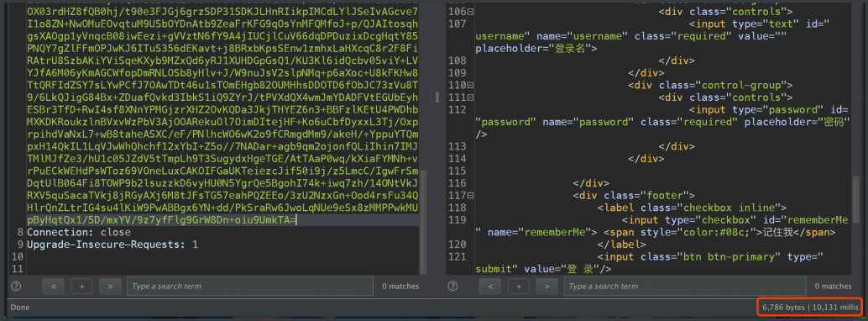Screen dimensions: 868x321
Task: Go to previous match in request pane
Action: 53,286
